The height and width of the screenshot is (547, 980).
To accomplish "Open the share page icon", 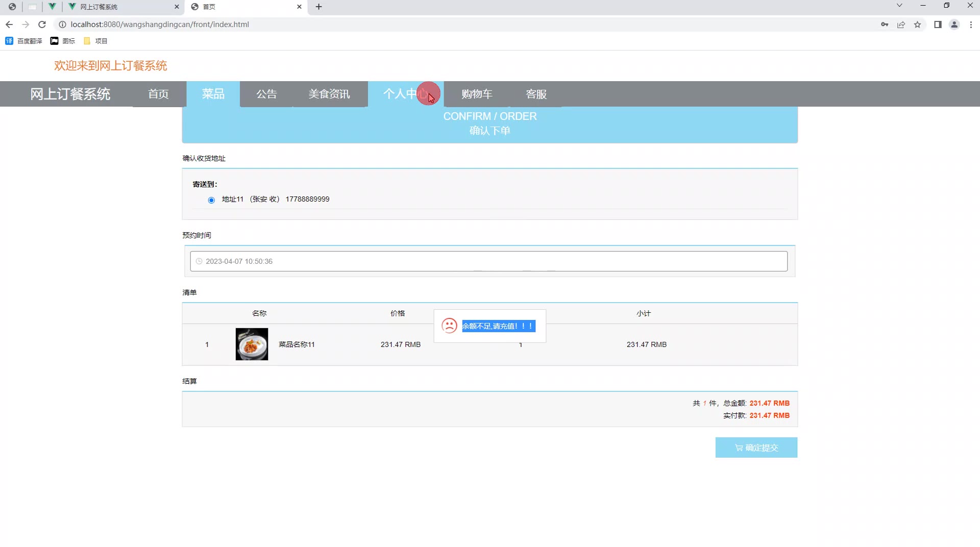I will click(x=901, y=24).
